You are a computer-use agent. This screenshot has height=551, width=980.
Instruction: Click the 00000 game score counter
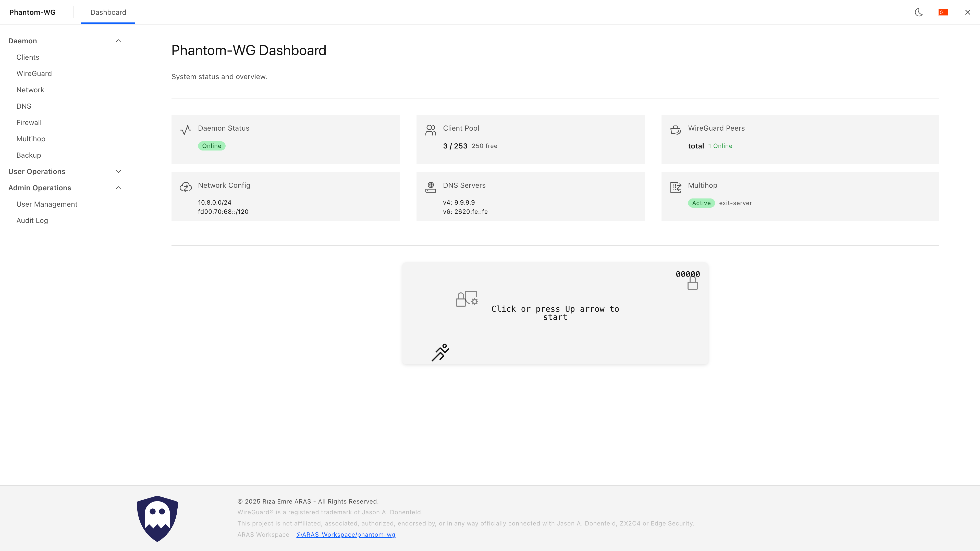(688, 274)
